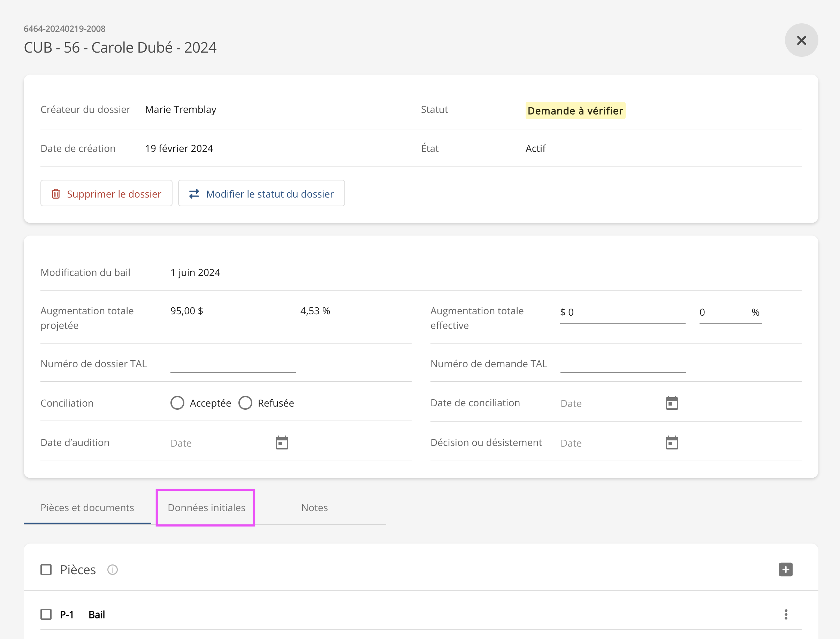Check the Pièces select-all checkbox

tap(46, 569)
